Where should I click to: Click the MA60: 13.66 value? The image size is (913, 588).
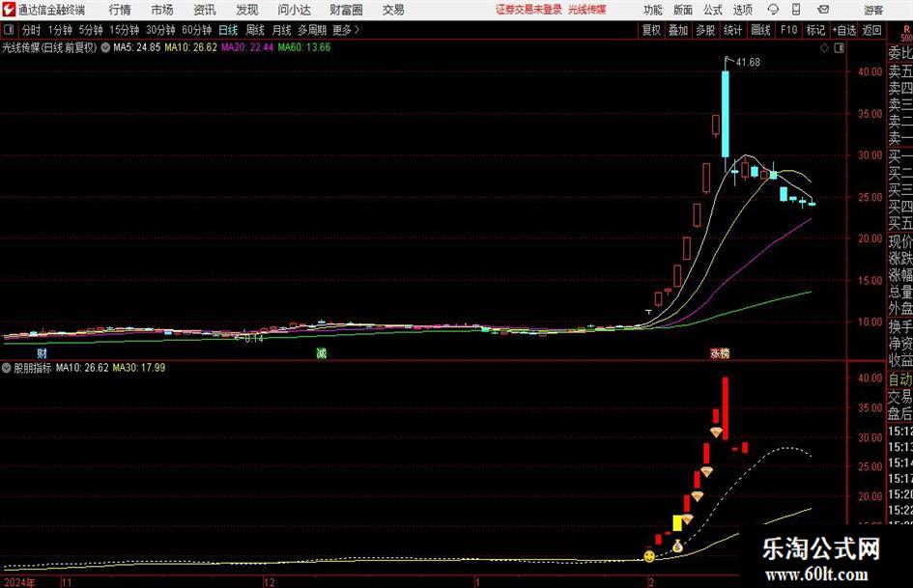304,47
